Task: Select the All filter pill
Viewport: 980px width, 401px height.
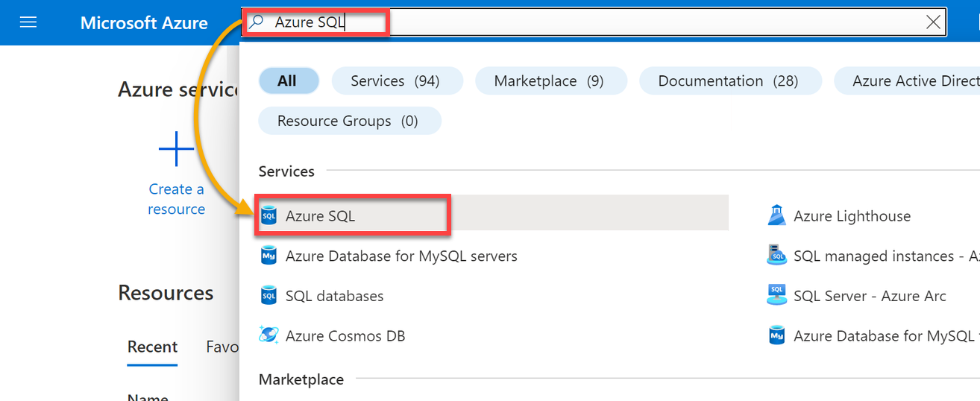Action: 288,81
